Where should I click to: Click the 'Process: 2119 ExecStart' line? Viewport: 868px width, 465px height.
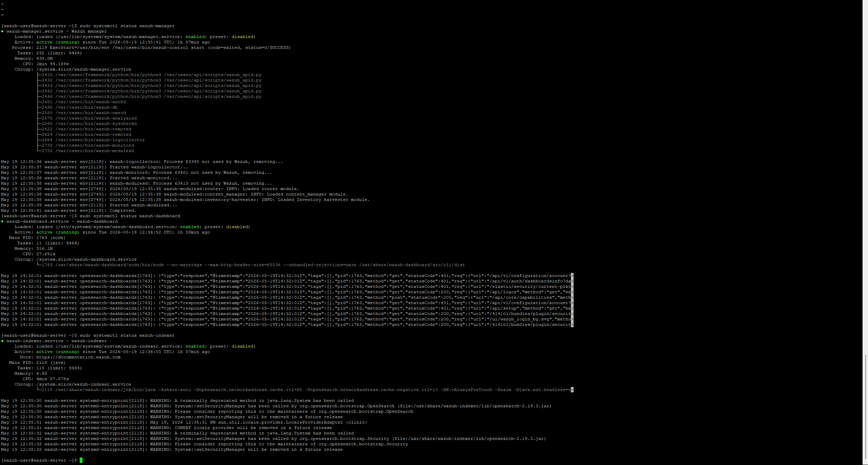click(x=151, y=48)
